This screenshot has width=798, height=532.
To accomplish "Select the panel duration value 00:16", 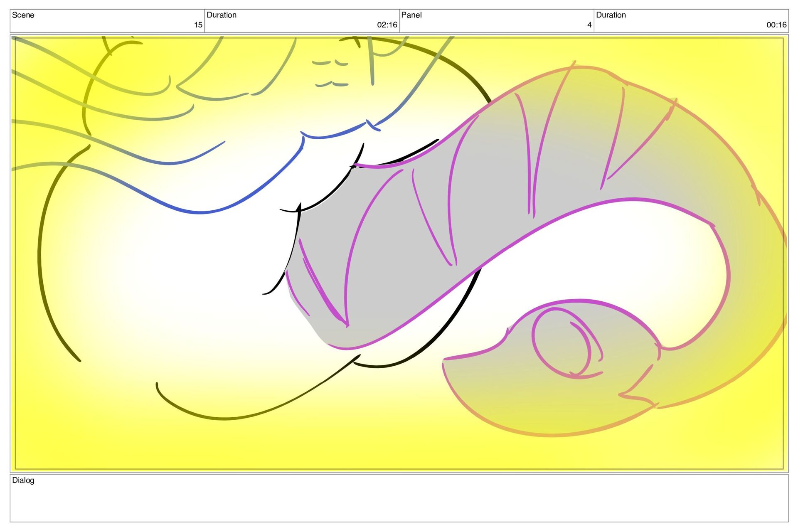I will (x=776, y=25).
